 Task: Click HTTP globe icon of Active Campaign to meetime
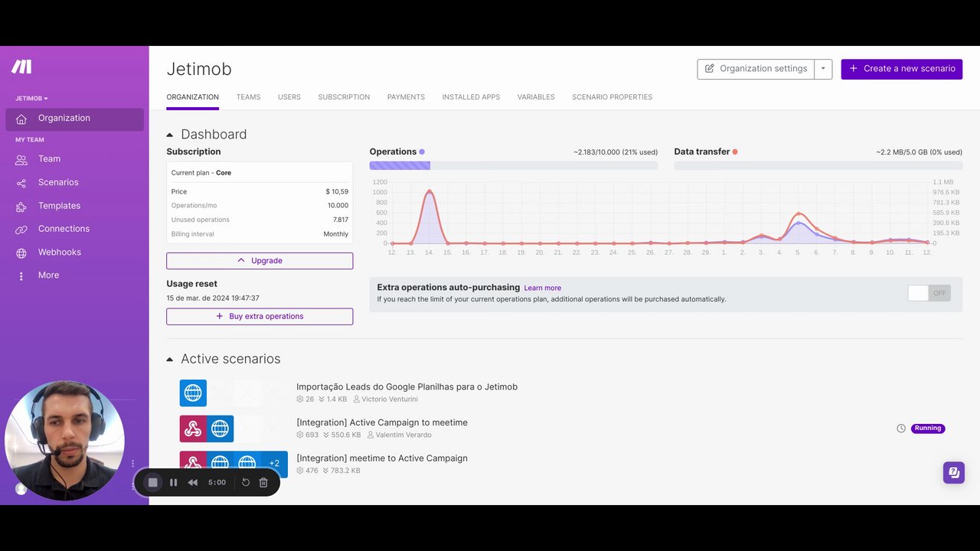click(220, 429)
